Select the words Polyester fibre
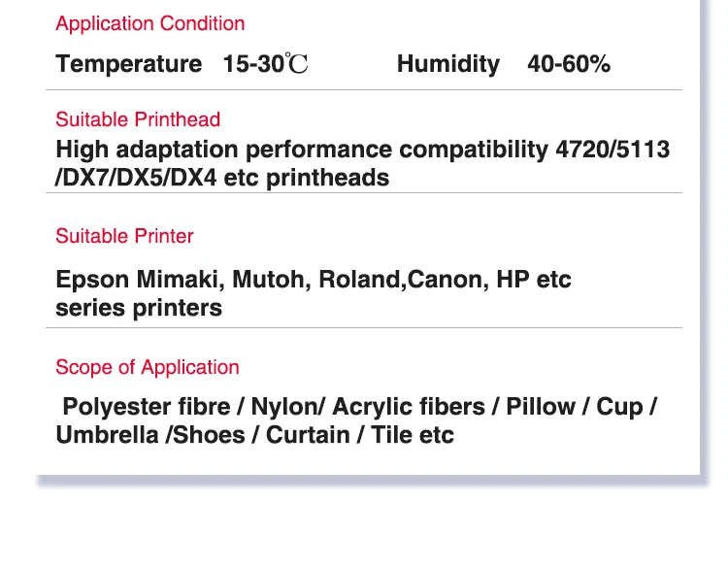Viewport: 728px width, 570px height. [x=147, y=407]
